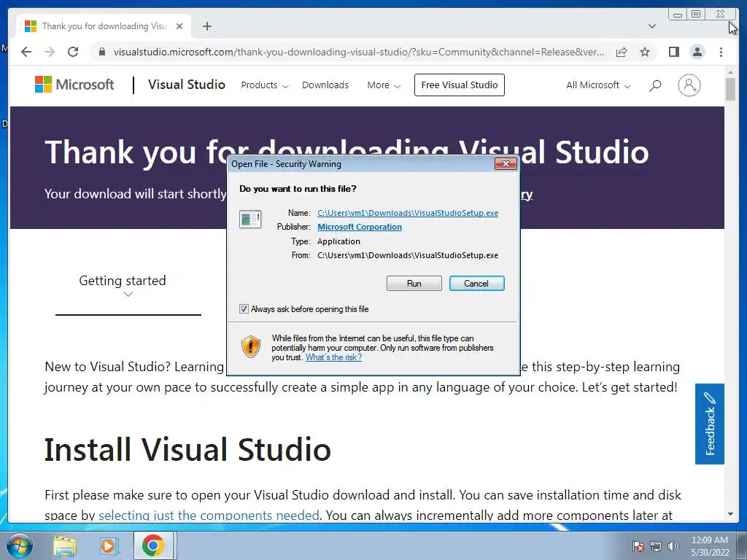Open the Downloads menu item
The image size is (747, 560).
click(325, 85)
